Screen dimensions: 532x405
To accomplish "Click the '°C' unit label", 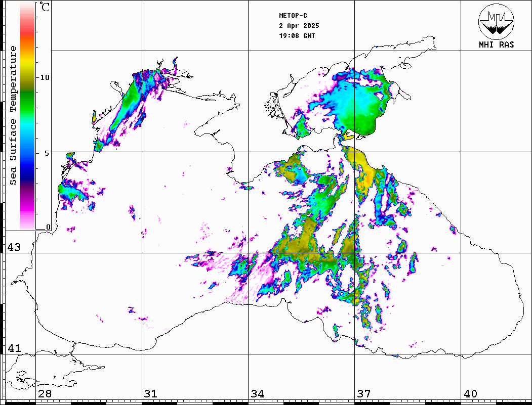I will (44, 7).
